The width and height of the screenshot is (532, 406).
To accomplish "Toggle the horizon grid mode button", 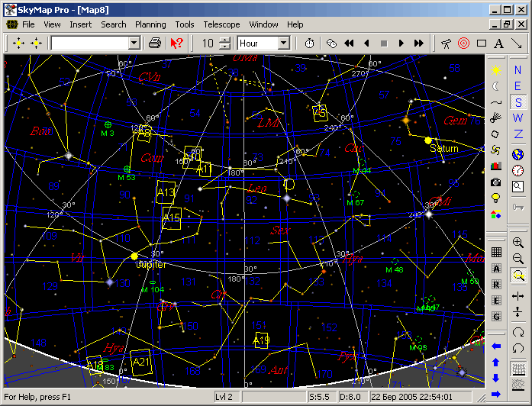I will [x=517, y=369].
